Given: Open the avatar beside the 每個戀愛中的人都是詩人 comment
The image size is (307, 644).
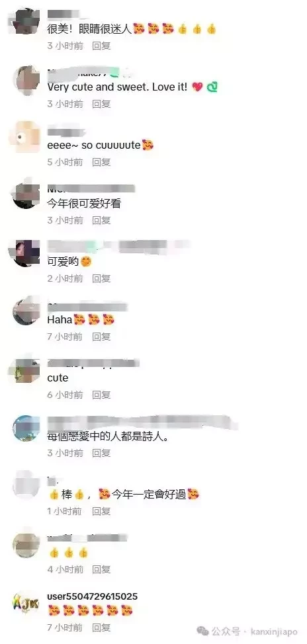Looking at the screenshot, I should click(x=26, y=428).
